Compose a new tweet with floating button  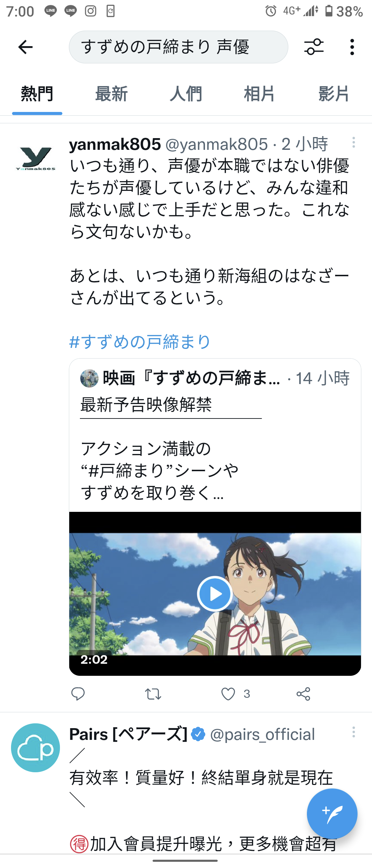click(332, 814)
